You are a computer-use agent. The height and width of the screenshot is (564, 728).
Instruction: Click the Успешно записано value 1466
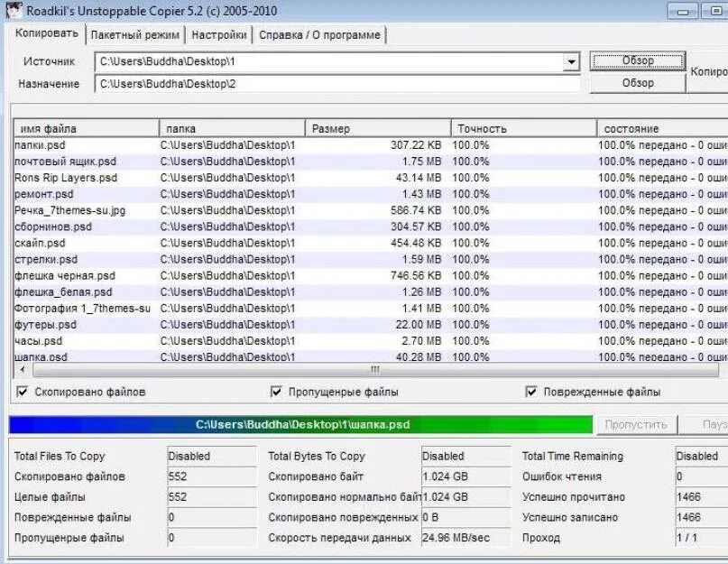[x=702, y=518]
